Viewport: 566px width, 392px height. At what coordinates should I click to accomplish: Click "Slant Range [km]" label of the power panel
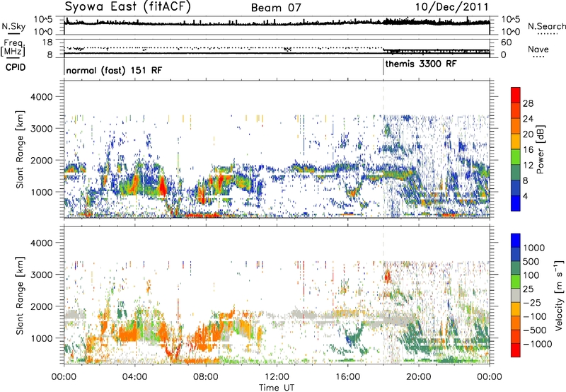(20, 150)
